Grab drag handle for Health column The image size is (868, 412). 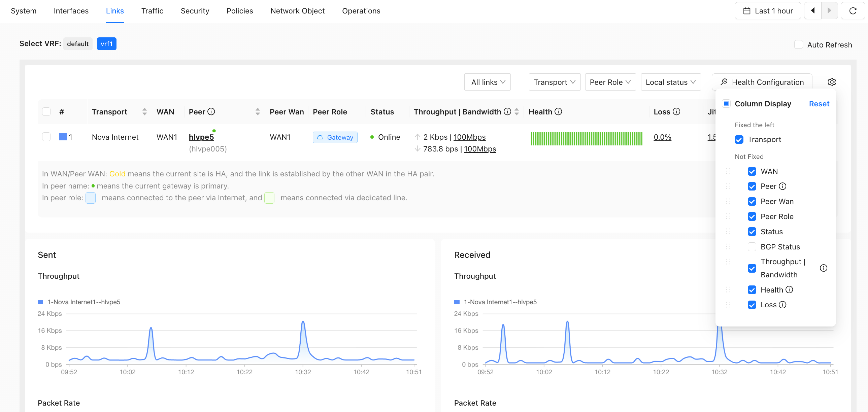coord(728,290)
